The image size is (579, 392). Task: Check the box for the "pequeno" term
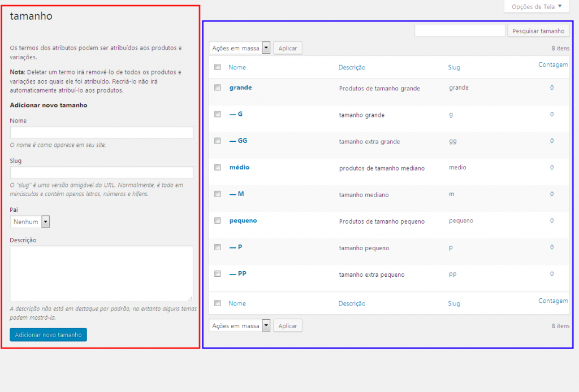(217, 220)
